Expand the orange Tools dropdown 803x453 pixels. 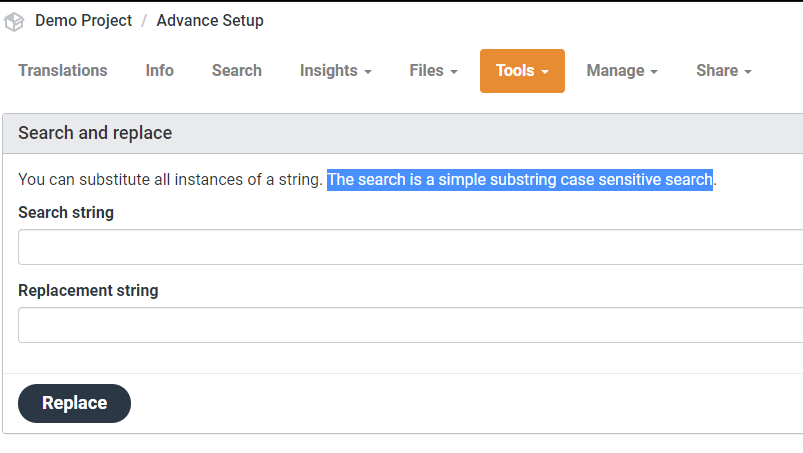tap(522, 70)
